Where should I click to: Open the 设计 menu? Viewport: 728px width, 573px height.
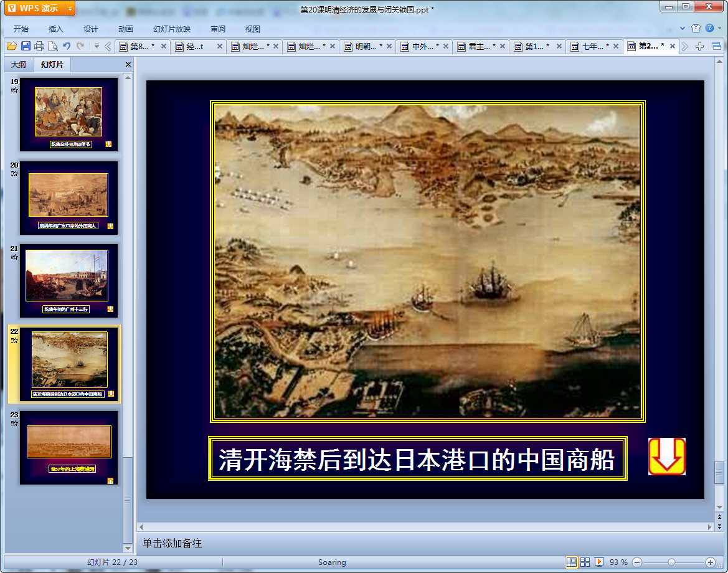pyautogui.click(x=90, y=29)
